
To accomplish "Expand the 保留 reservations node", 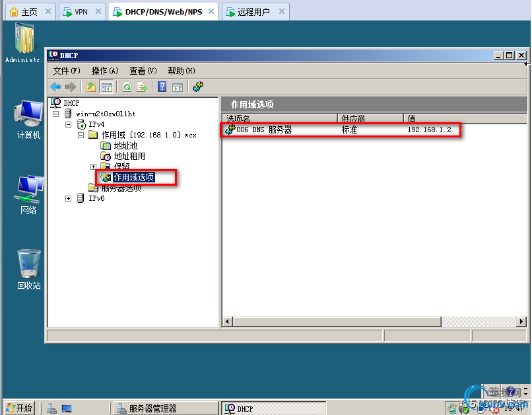I will click(x=93, y=167).
